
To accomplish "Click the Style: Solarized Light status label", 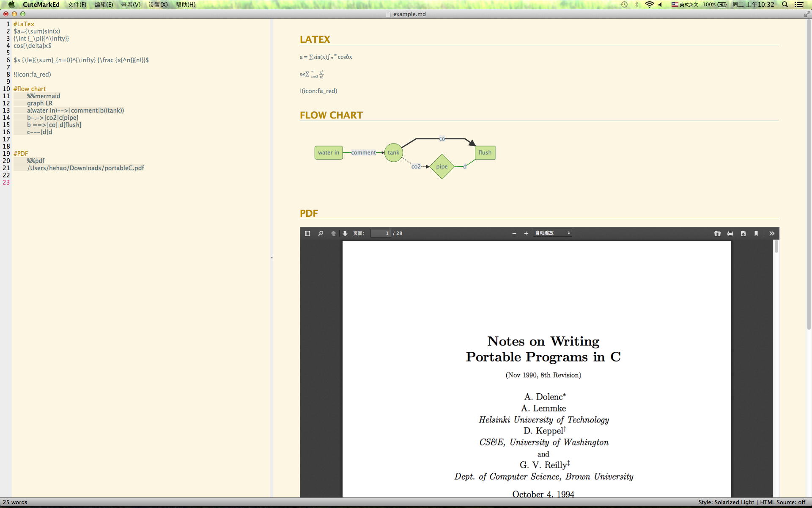I will 726,502.
